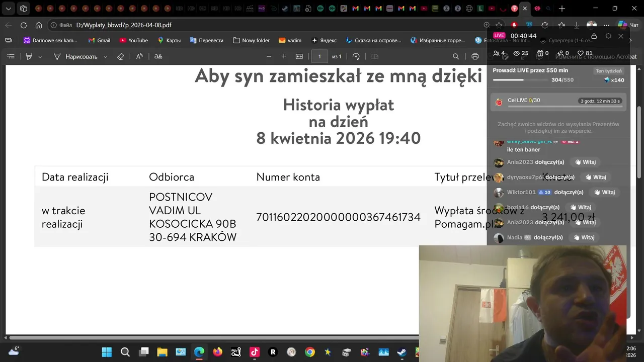The image size is (644, 362).
Task: Click the browser back arrow
Action: [9, 25]
